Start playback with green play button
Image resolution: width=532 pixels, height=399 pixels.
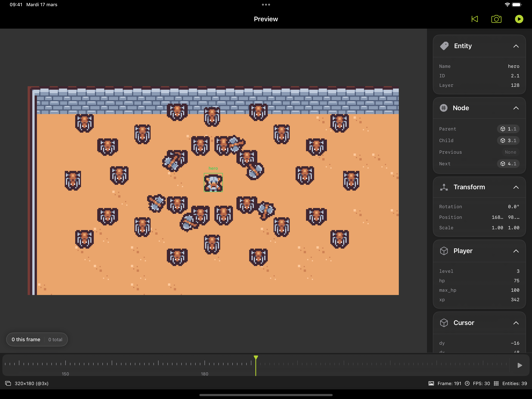[519, 19]
